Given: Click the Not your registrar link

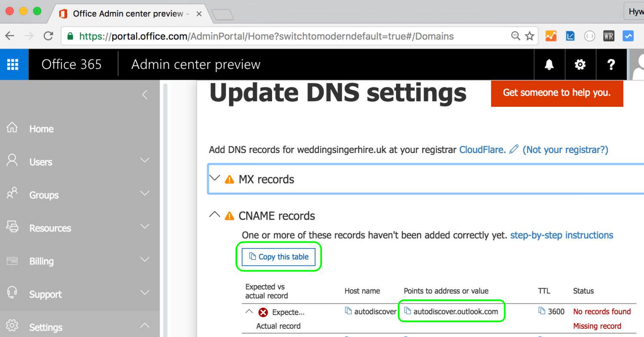Looking at the screenshot, I should click(565, 150).
